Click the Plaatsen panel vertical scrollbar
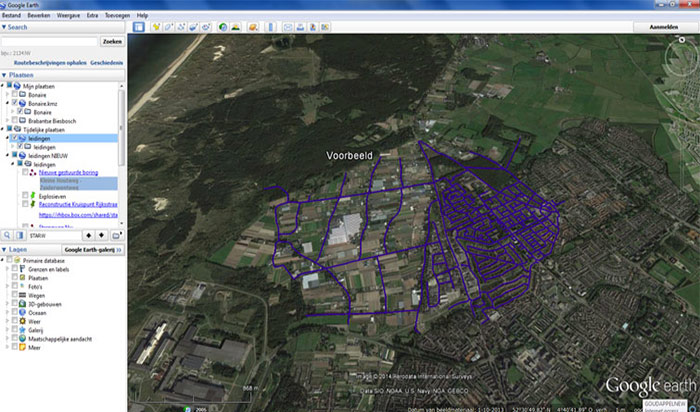This screenshot has width=700, height=412. tap(121, 127)
